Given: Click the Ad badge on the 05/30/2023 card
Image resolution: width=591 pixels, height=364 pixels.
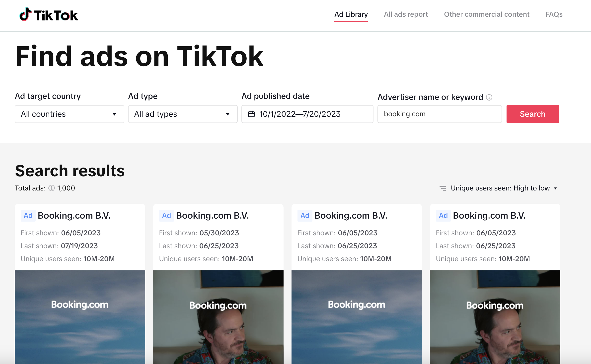Looking at the screenshot, I should [166, 216].
